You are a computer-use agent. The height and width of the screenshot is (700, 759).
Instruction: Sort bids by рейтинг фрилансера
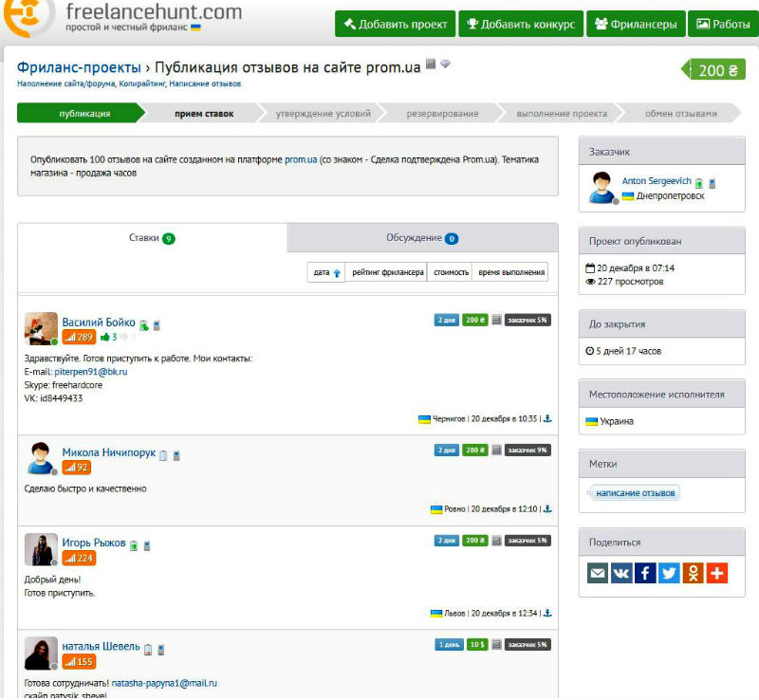click(387, 272)
